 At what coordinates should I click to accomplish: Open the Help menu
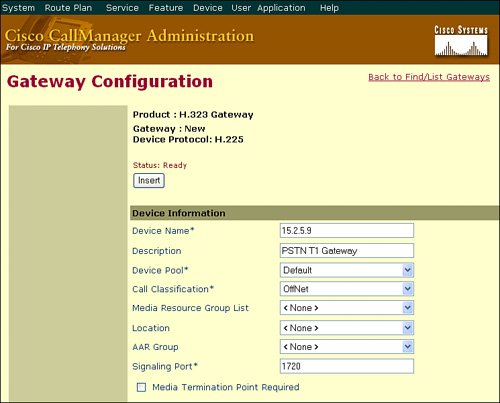pyautogui.click(x=329, y=8)
